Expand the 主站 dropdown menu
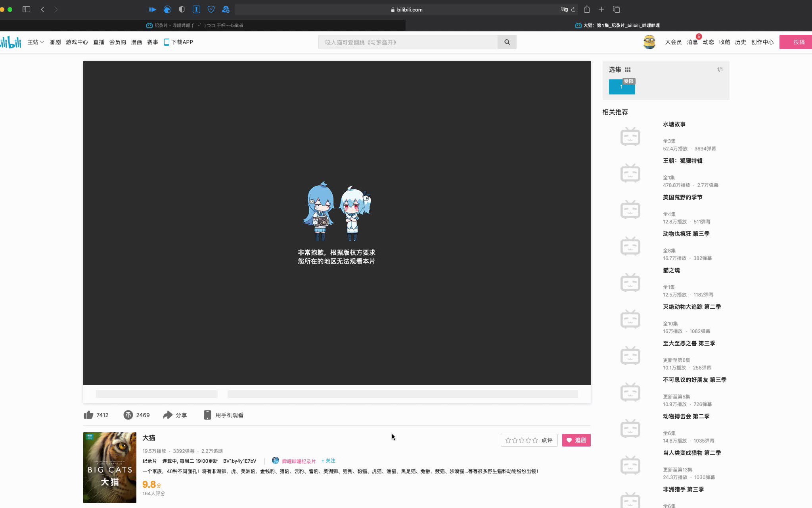Screen dimensions: 812x508 tap(35, 42)
